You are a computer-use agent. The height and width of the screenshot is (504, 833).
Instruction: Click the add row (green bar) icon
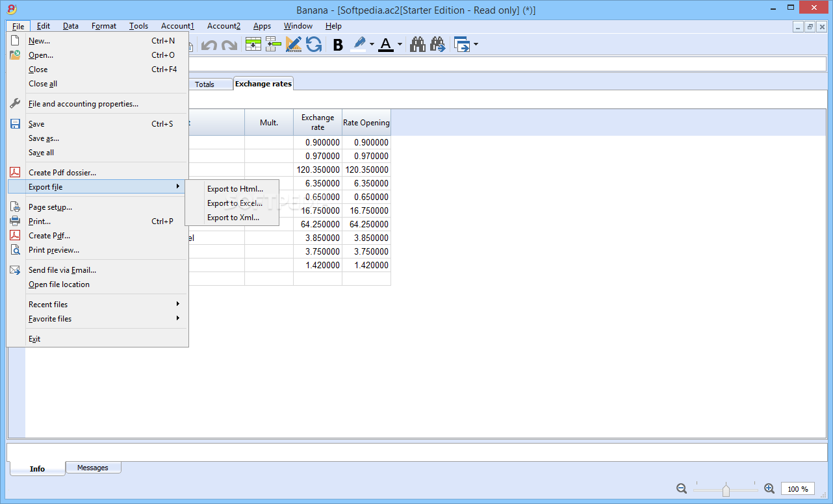pyautogui.click(x=274, y=45)
